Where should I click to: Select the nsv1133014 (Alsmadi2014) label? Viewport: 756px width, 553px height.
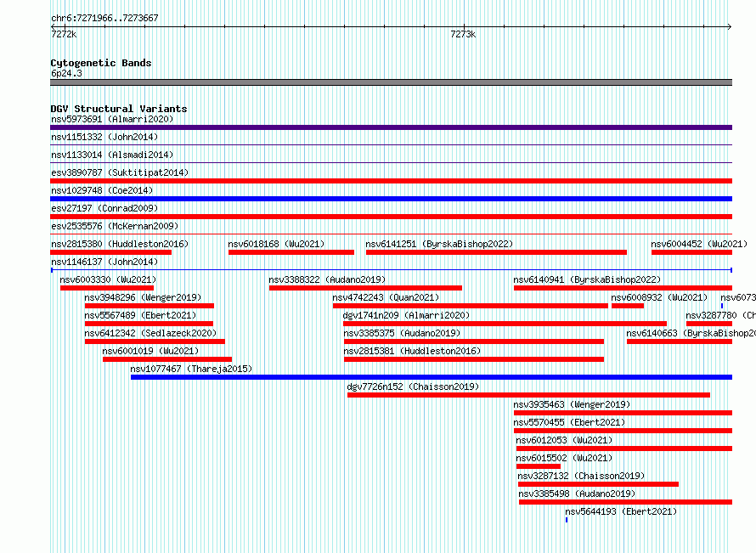(x=112, y=155)
